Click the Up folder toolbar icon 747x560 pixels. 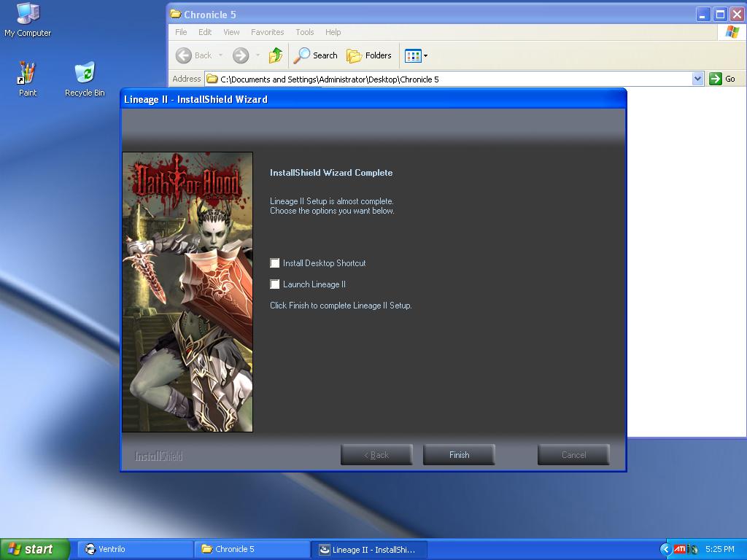click(276, 55)
